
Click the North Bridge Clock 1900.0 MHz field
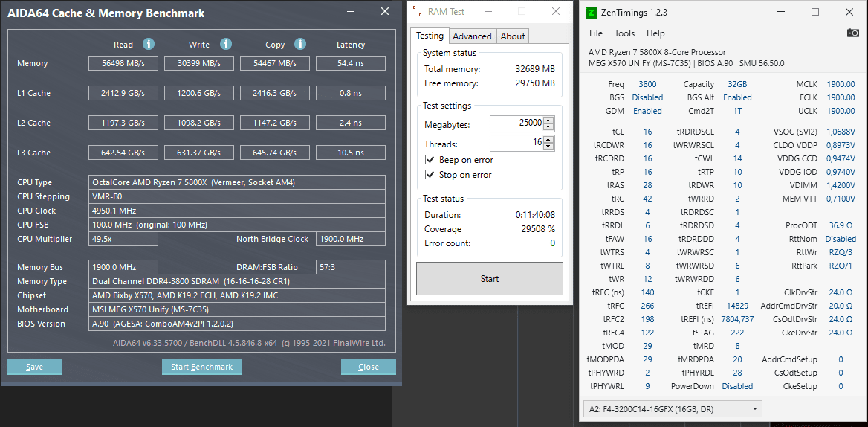351,240
